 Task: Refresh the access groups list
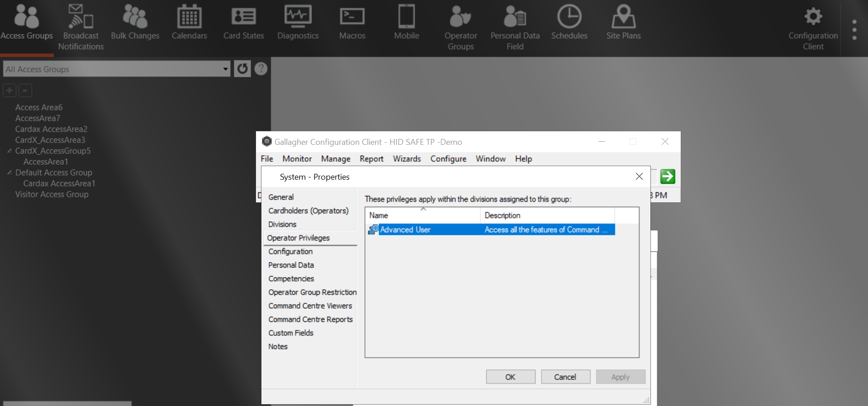click(x=242, y=69)
